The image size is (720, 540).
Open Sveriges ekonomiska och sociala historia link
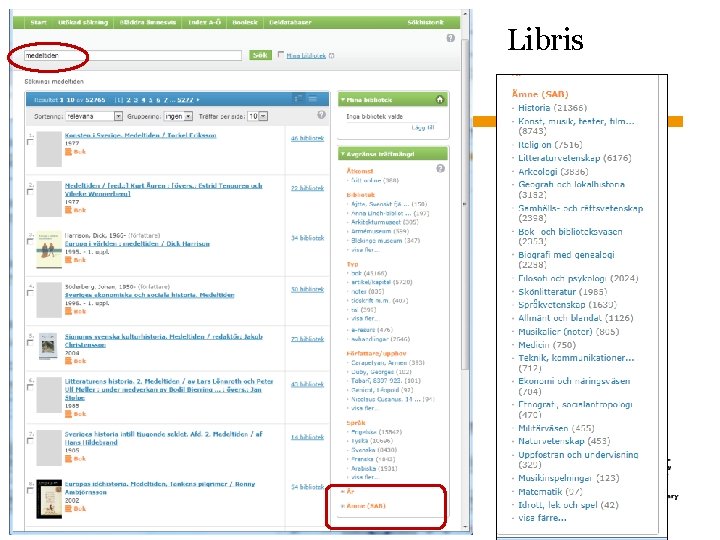coord(149,295)
